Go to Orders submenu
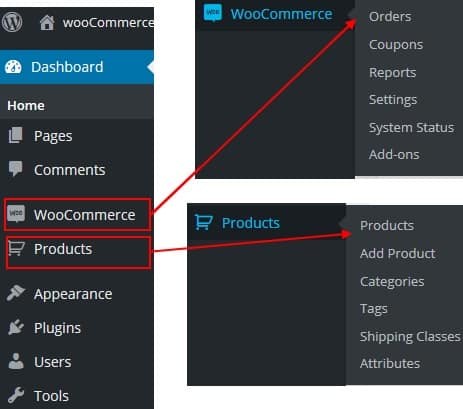 click(390, 16)
